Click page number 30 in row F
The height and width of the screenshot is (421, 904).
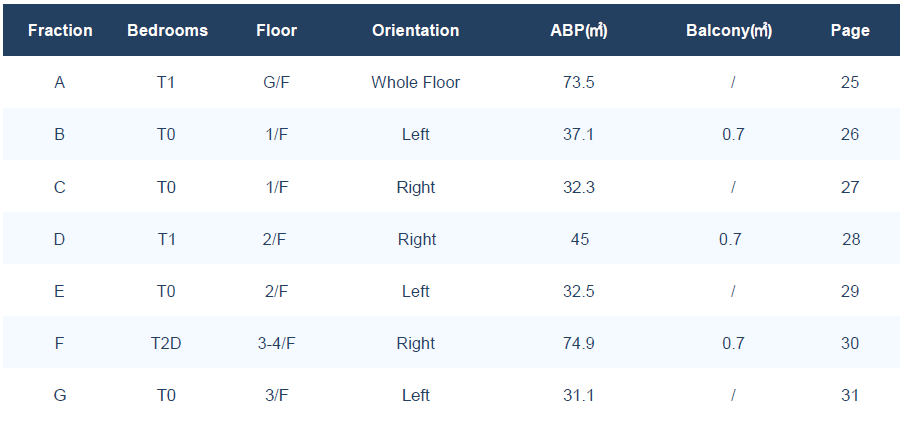(850, 343)
